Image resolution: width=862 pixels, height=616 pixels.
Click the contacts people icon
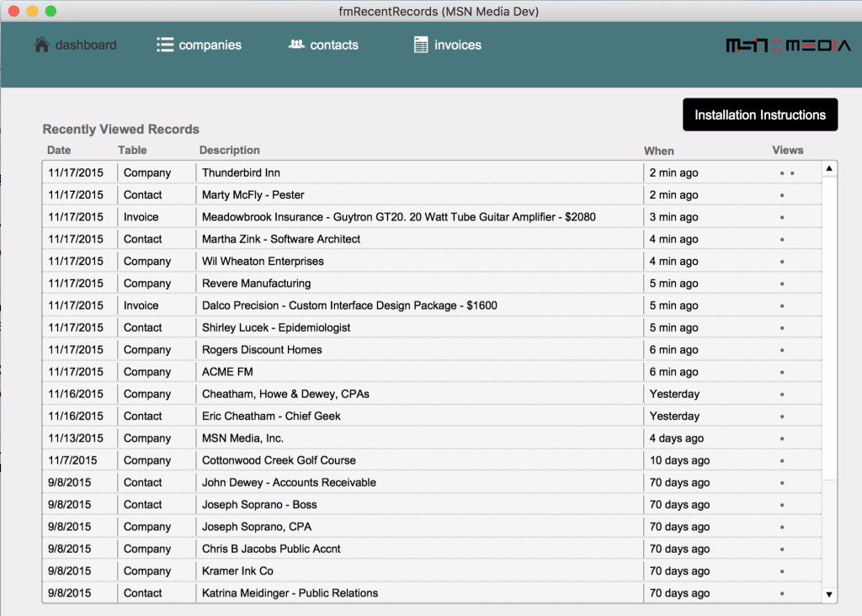pos(296,44)
